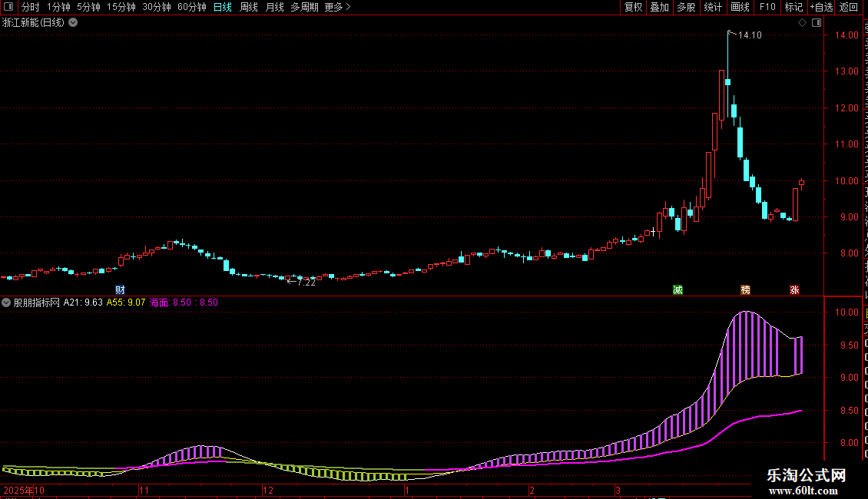Click the 标记 mark button
This screenshot has width=868, height=499.
(x=793, y=7)
